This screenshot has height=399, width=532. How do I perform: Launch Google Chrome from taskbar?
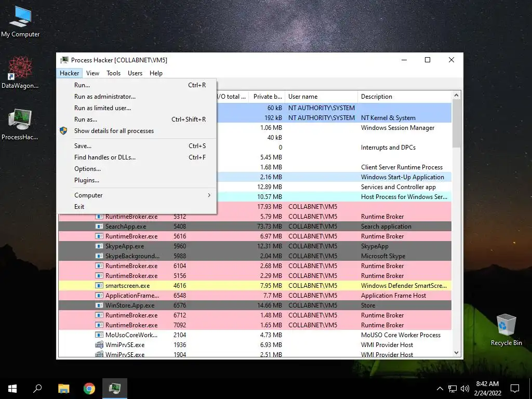pyautogui.click(x=89, y=389)
